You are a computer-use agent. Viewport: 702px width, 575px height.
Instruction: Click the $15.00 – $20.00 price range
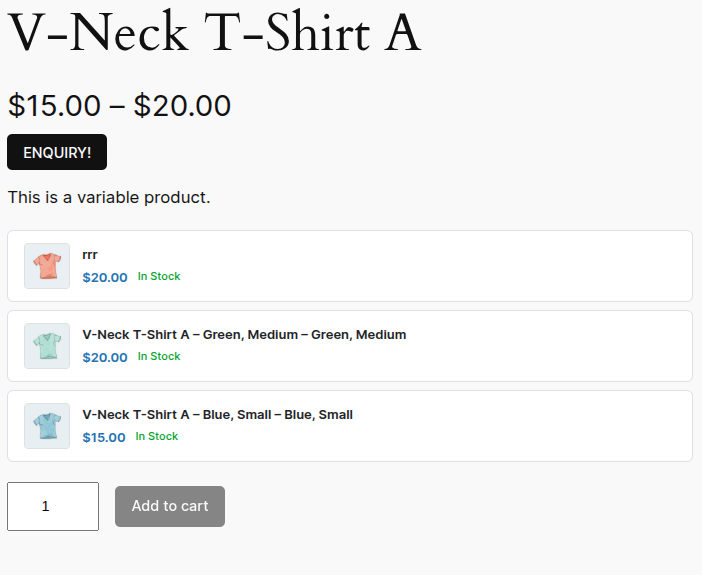pyautogui.click(x=119, y=105)
